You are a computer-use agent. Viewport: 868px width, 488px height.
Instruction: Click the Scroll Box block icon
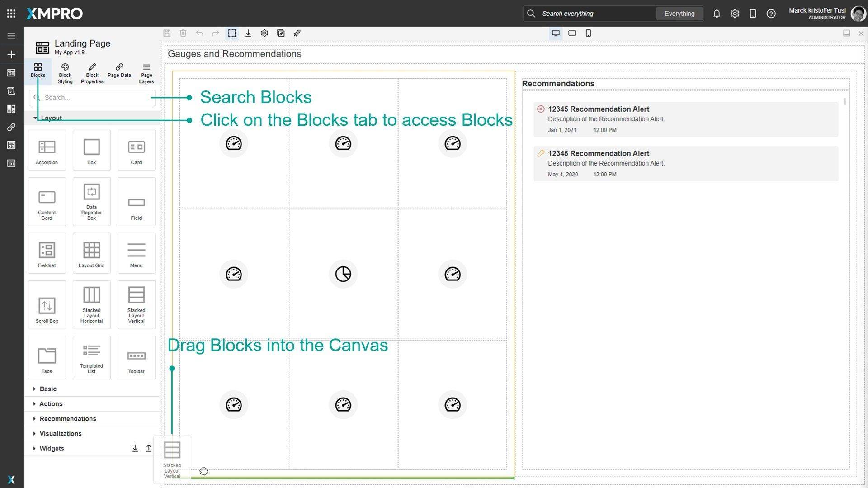point(47,306)
